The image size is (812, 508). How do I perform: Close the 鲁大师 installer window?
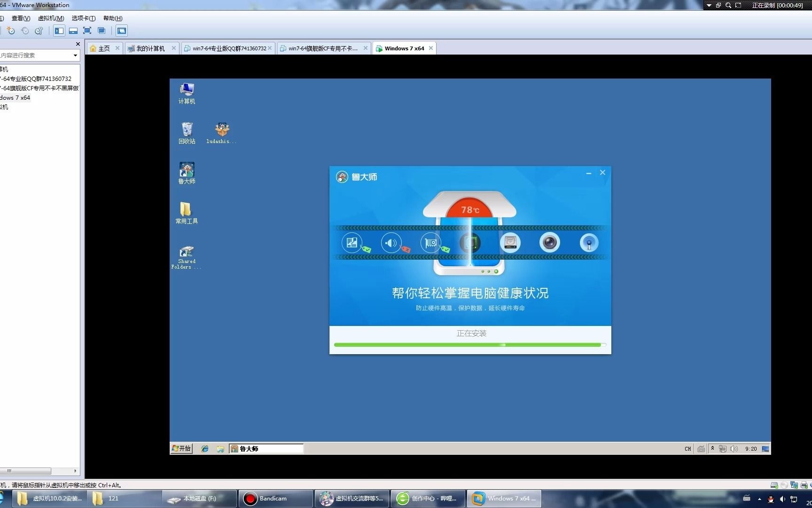tap(602, 173)
